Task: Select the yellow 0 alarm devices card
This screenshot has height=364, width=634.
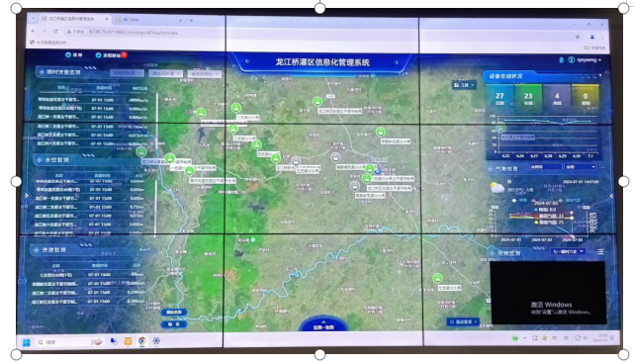Action: tap(586, 98)
